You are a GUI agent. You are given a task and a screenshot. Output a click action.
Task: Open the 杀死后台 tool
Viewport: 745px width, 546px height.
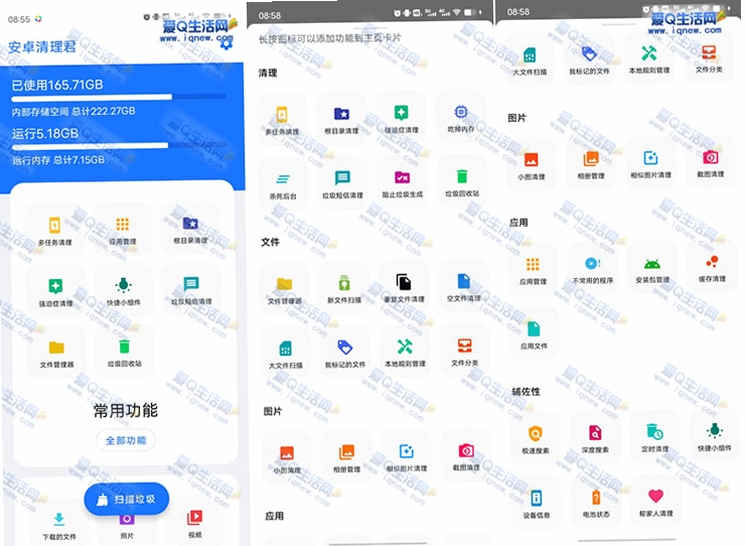[x=283, y=184]
